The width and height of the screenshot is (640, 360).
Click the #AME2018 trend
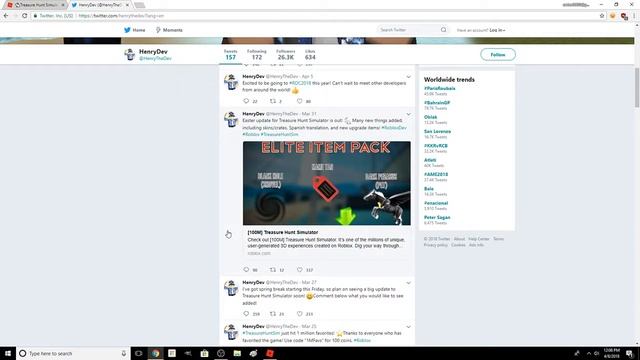pos(436,174)
